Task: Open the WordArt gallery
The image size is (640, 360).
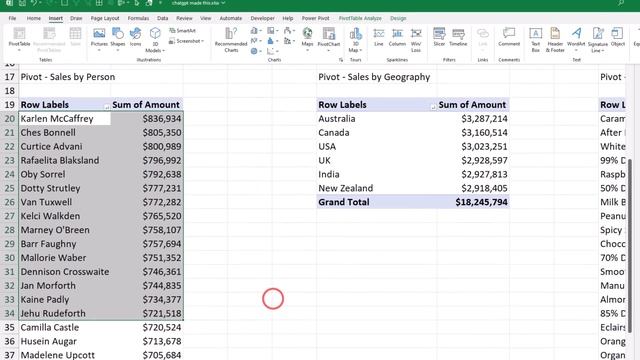Action: click(x=576, y=40)
